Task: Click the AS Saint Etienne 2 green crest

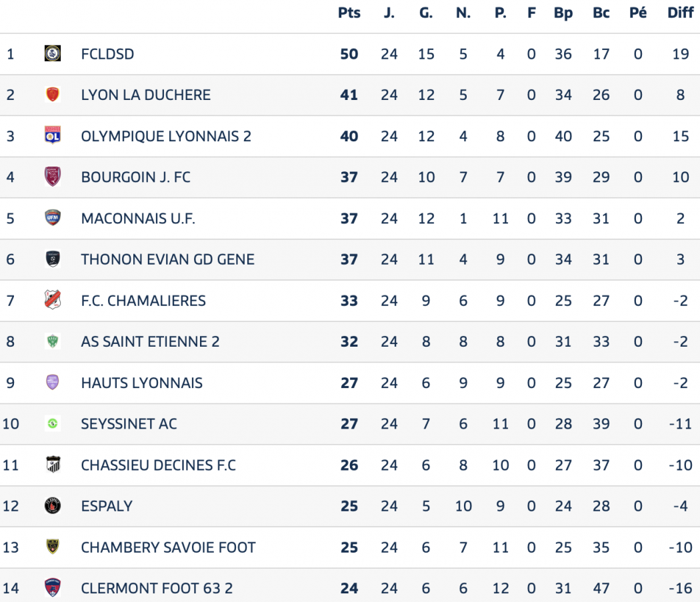Action: tap(53, 341)
